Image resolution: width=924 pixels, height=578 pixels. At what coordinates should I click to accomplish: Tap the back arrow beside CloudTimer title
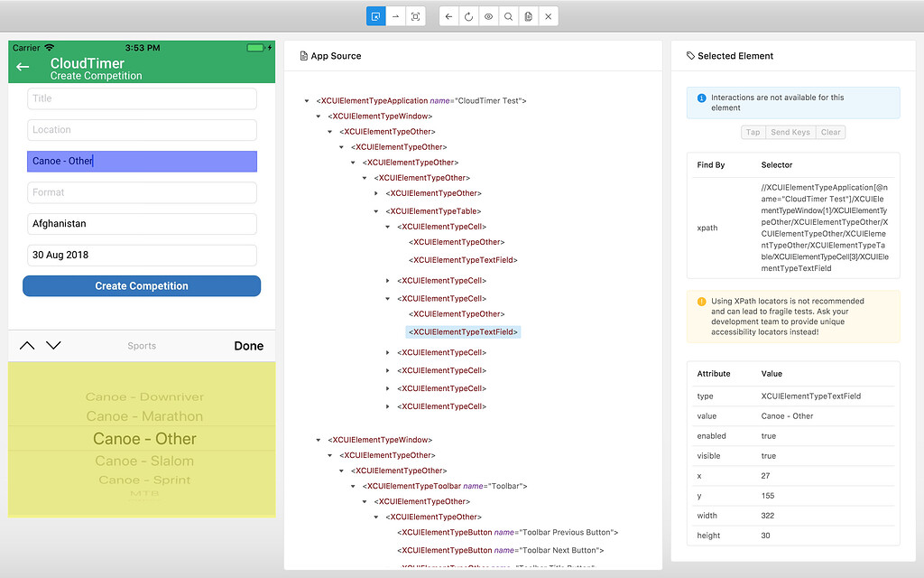point(23,67)
